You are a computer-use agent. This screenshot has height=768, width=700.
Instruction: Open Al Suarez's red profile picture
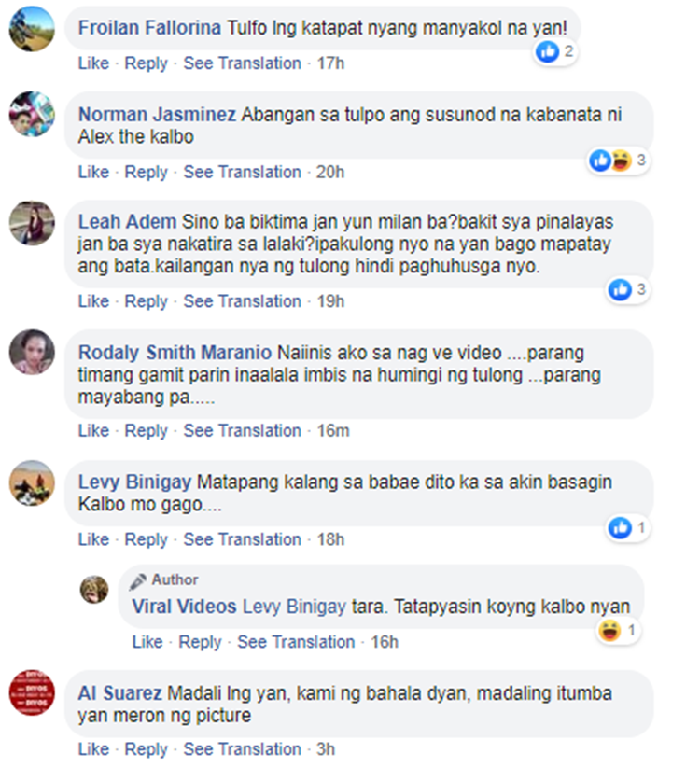coord(32,693)
